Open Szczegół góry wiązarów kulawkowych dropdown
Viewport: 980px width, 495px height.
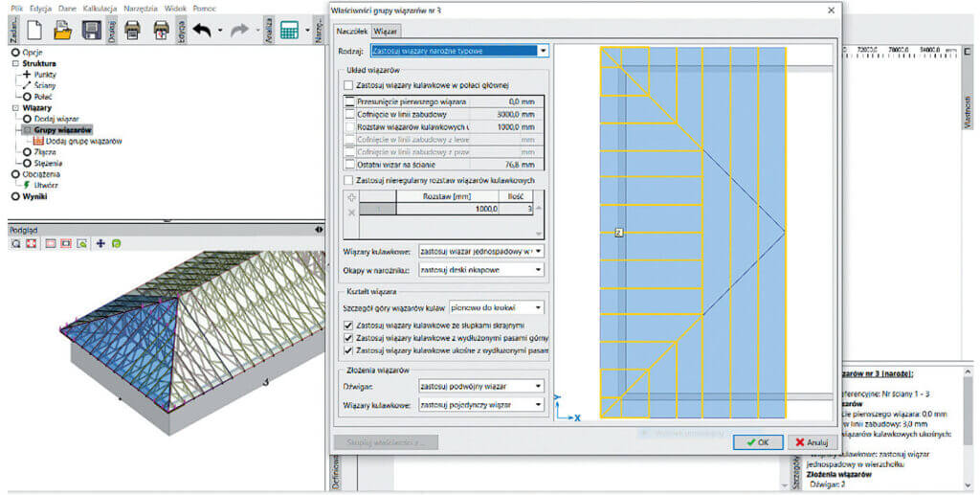[497, 307]
